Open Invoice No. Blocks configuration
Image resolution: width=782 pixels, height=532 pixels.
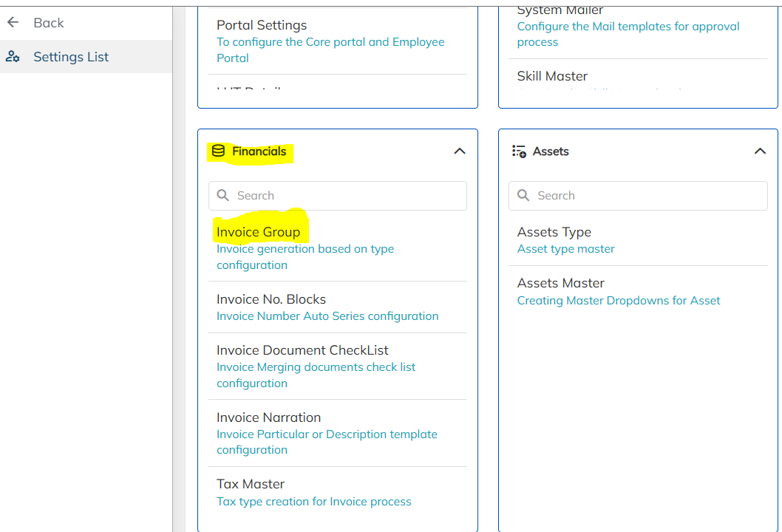[271, 299]
